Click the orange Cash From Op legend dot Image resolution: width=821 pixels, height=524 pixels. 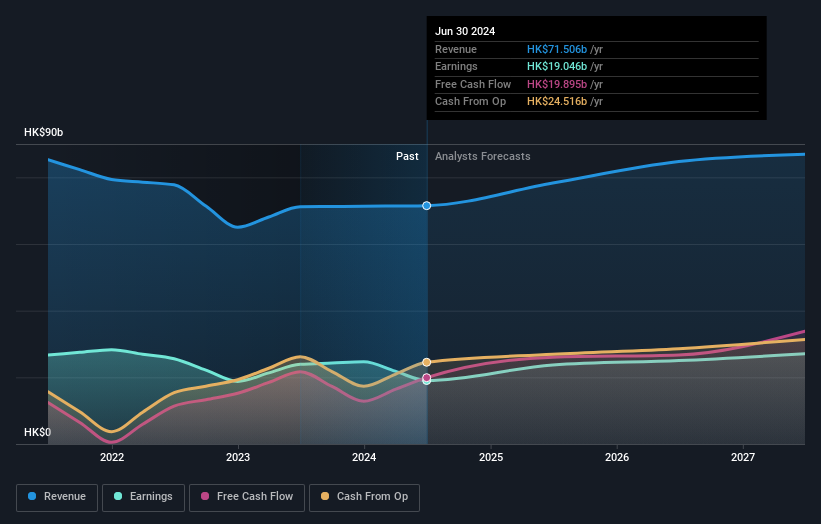[x=325, y=496]
